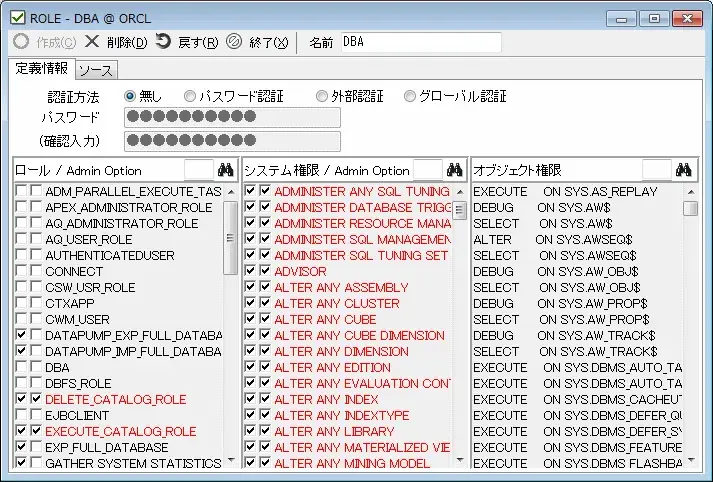
Task: Click the 終了 (exit) toolbar icon
Action: [x=234, y=42]
